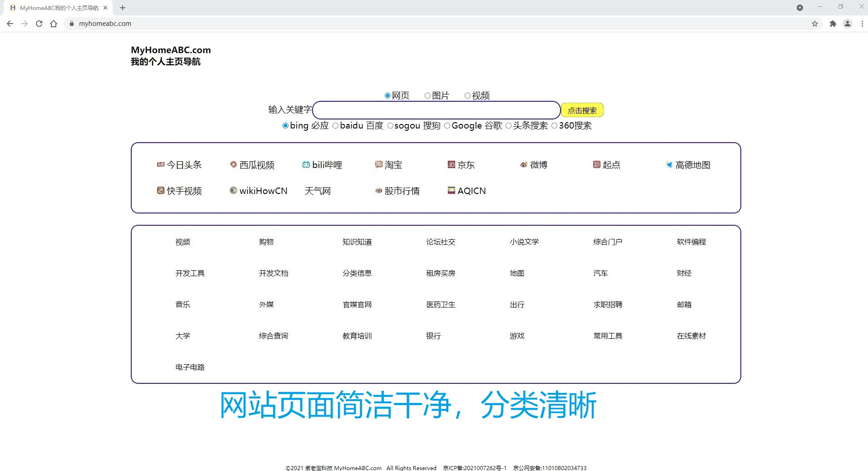
Task: Click the 起点 site icon
Action: pyautogui.click(x=596, y=164)
